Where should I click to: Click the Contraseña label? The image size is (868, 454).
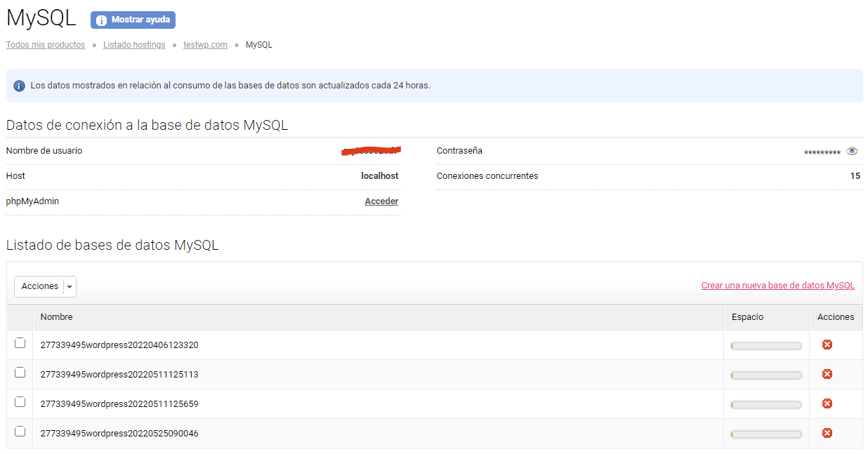[459, 151]
